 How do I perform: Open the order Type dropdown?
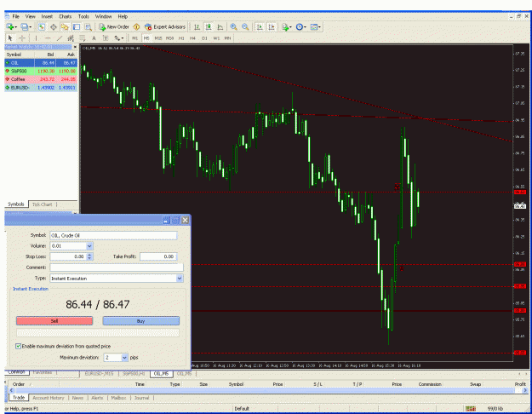(x=180, y=279)
